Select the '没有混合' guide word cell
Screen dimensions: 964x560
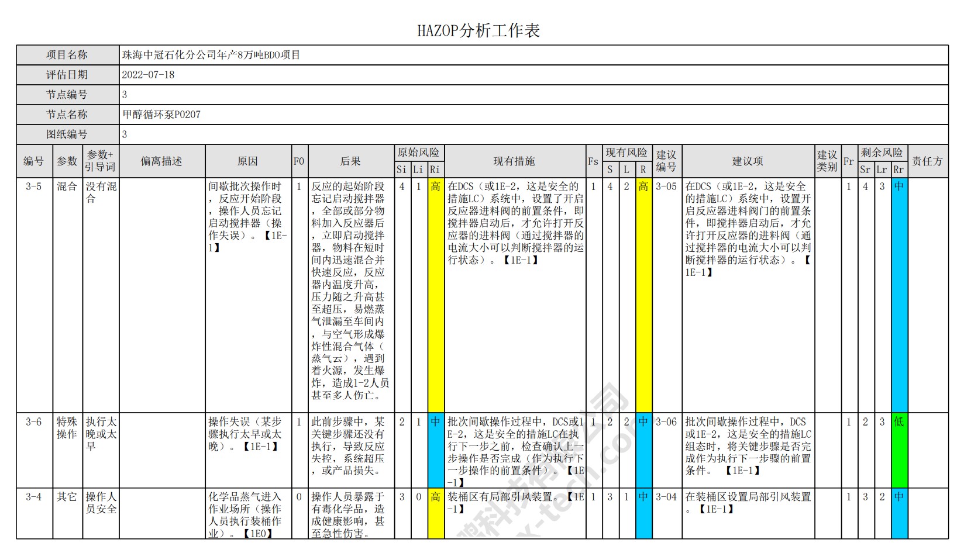click(x=101, y=295)
